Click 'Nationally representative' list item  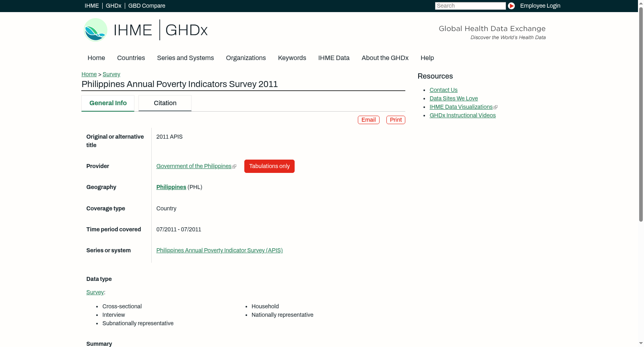(x=282, y=315)
